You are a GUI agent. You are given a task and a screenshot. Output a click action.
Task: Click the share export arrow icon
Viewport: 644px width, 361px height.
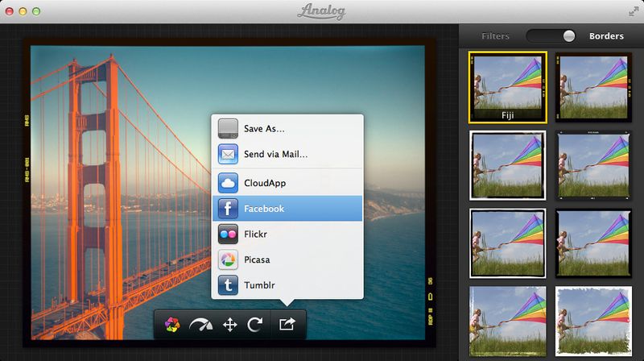point(287,324)
